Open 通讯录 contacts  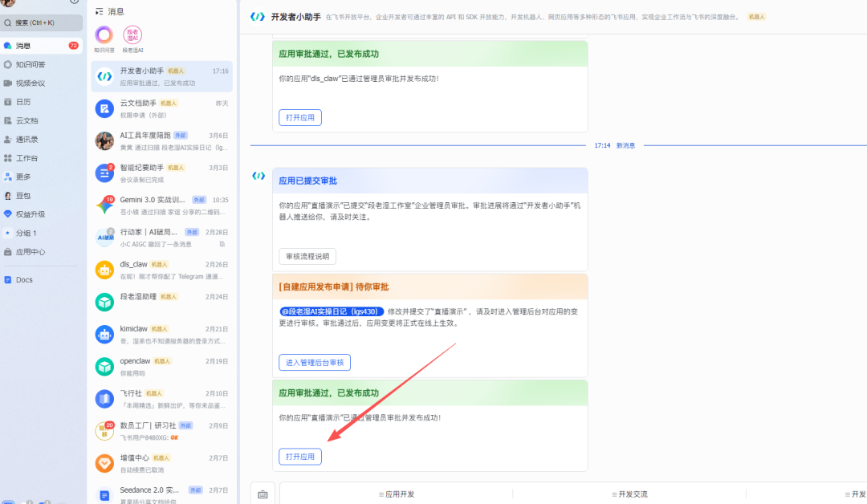point(42,140)
